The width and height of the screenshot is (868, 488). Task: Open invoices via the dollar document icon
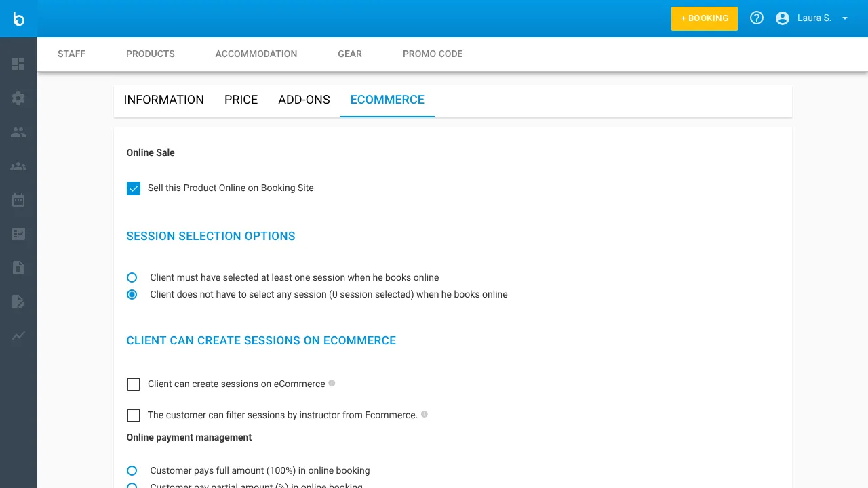(18, 268)
